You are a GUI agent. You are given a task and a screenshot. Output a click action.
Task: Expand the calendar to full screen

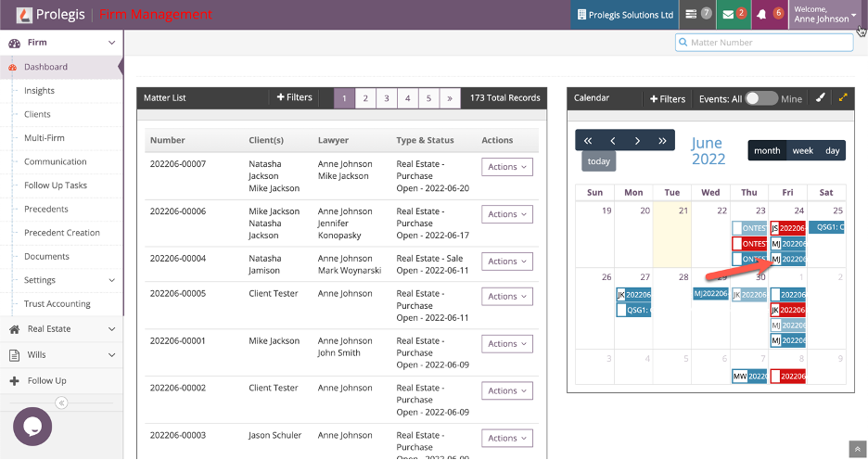[x=843, y=98]
